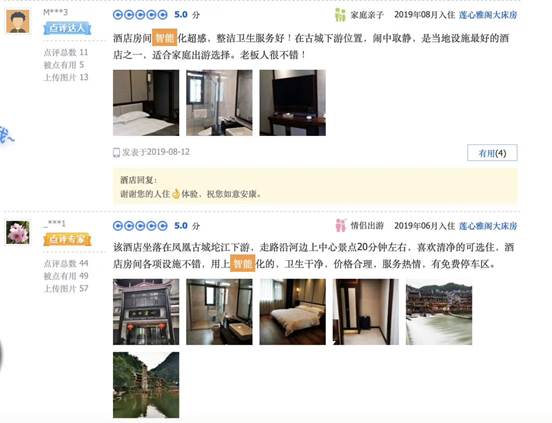Screen dimensions: 552x423
Task: Open the green river mountain photo
Action: [146, 385]
